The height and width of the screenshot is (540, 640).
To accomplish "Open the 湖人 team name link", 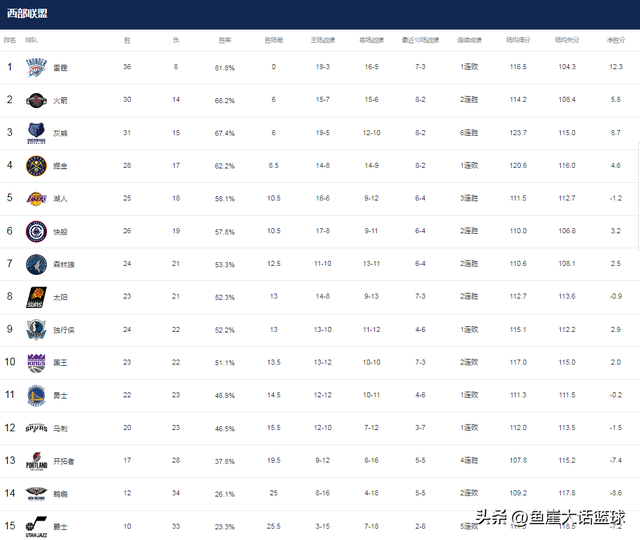I will [60, 199].
